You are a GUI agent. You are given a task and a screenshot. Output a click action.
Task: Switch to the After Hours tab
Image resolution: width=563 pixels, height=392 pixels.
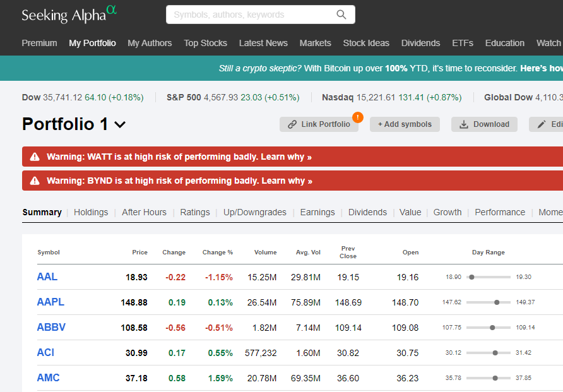[x=144, y=212]
